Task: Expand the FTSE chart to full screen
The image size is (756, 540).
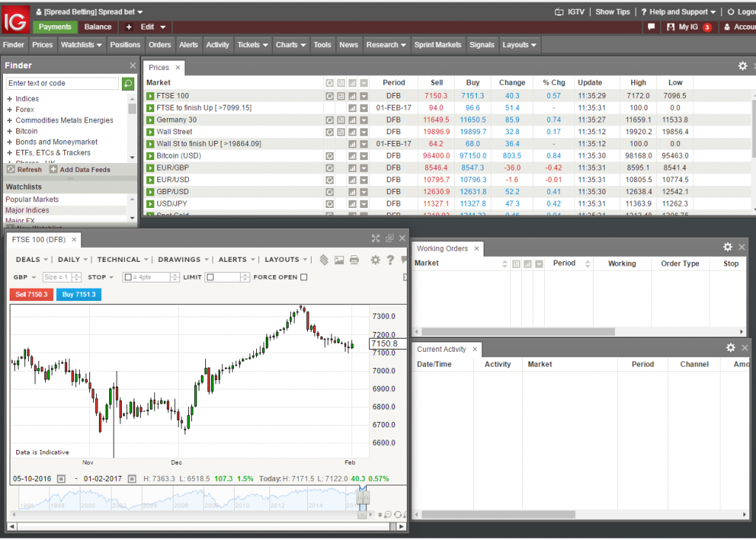Action: (x=376, y=238)
